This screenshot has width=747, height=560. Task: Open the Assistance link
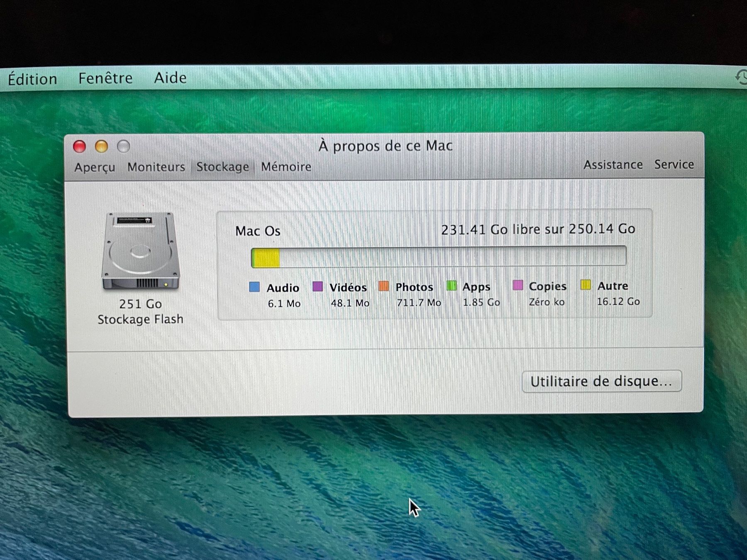[613, 165]
